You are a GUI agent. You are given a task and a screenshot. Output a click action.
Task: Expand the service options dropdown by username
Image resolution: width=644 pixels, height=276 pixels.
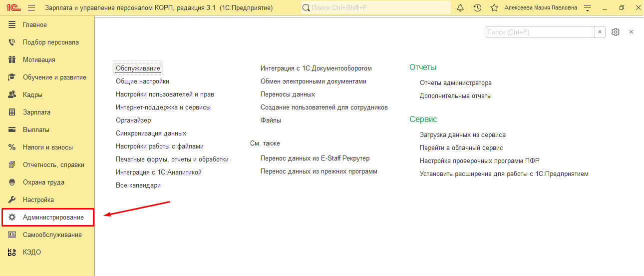tap(588, 7)
